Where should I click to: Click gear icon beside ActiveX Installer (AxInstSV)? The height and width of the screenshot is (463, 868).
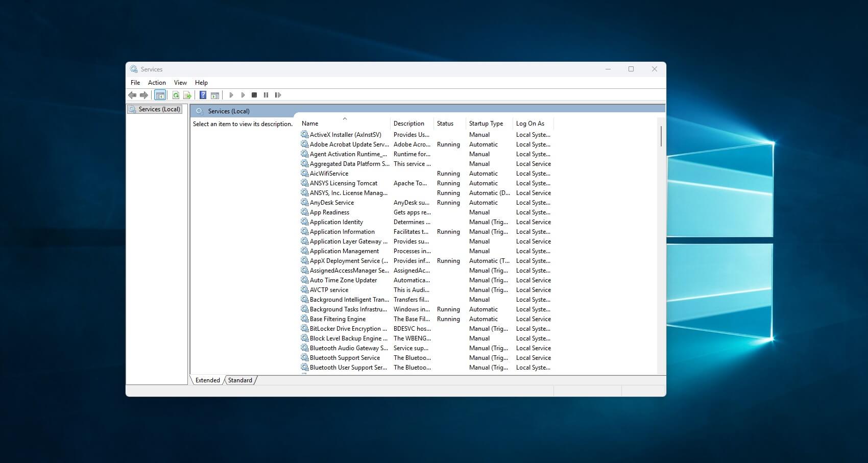click(305, 135)
